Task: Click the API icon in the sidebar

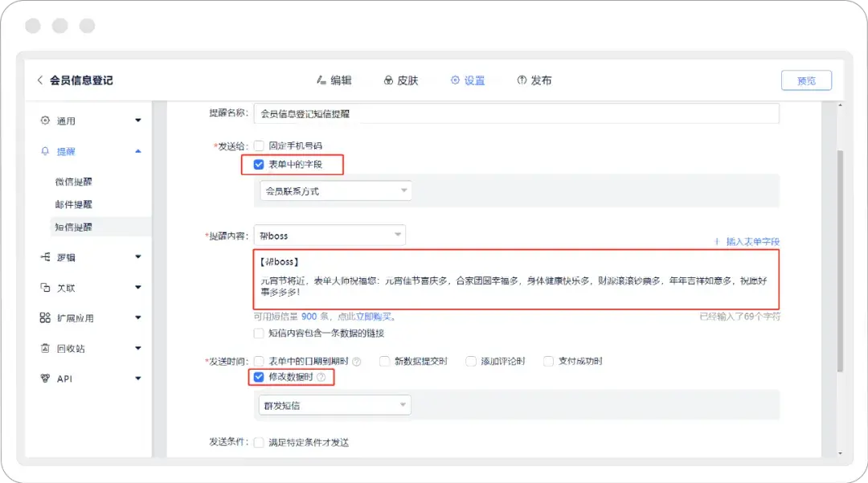Action: pyautogui.click(x=45, y=379)
